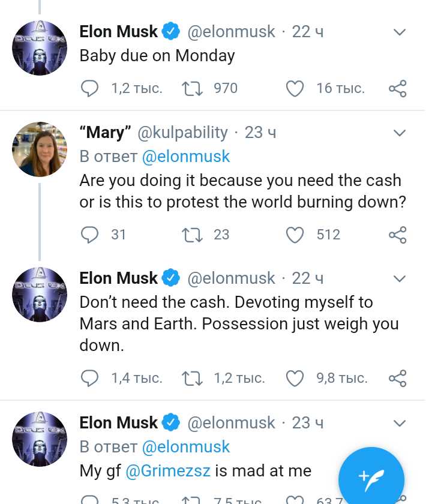Expand options on the 'mad at me' tweet
The image size is (426, 504).
click(400, 423)
